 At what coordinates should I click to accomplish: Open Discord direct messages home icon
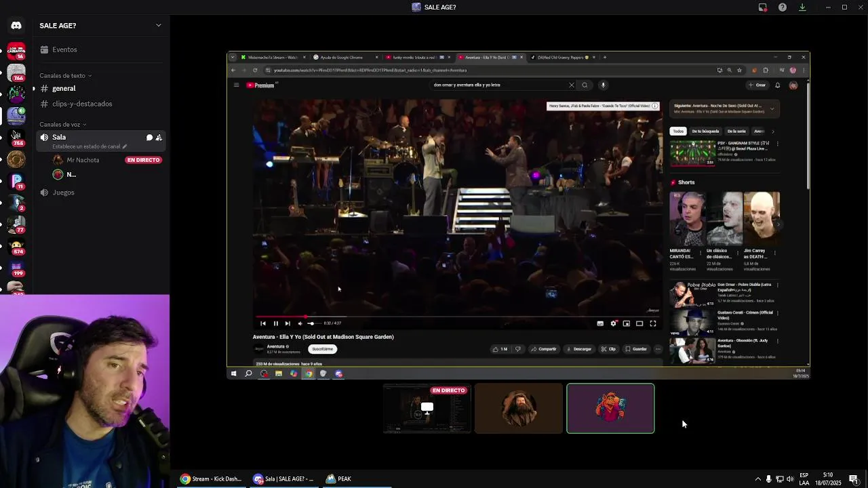tap(16, 26)
